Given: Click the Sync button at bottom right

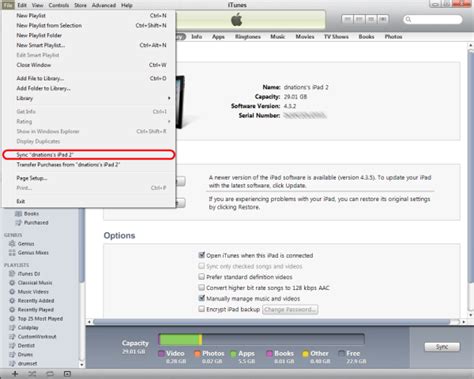Looking at the screenshot, I should coord(442,347).
